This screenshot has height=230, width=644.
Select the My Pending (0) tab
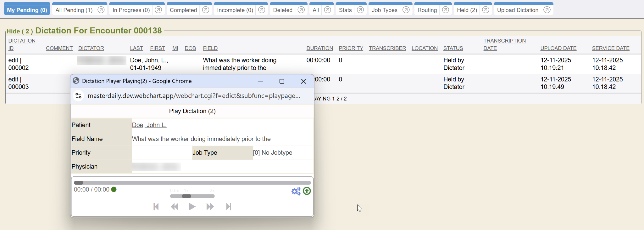[x=27, y=10]
